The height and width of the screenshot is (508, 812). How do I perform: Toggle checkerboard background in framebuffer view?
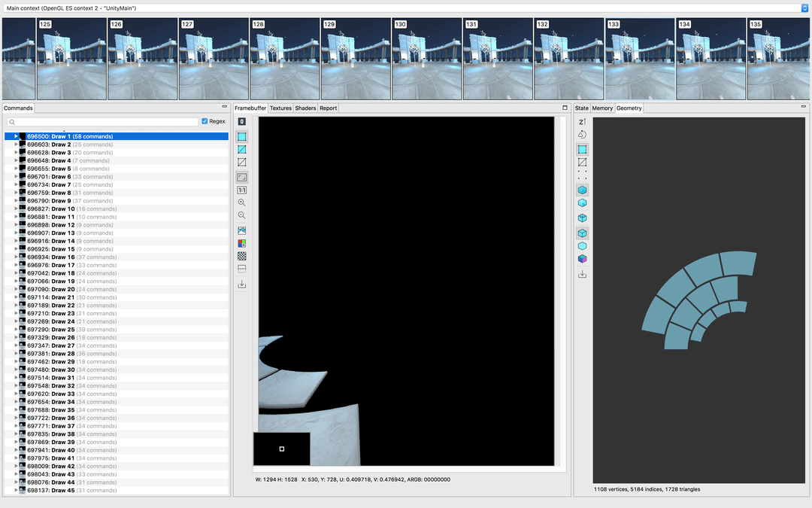click(241, 256)
